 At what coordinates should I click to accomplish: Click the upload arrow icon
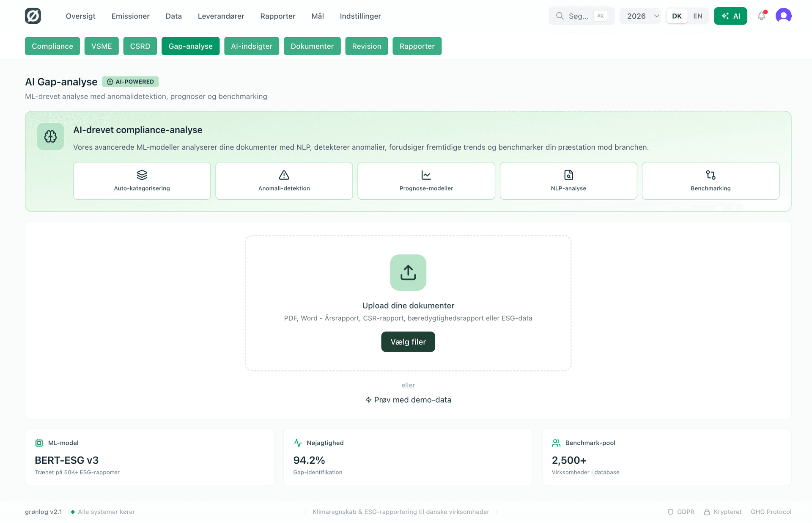coord(408,273)
